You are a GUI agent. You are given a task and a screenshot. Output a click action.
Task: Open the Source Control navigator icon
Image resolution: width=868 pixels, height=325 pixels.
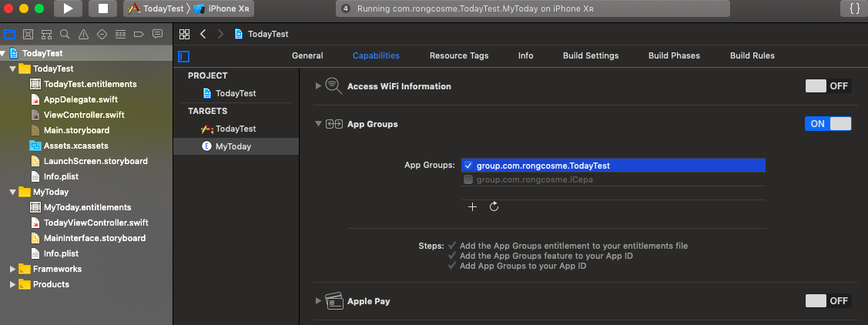coord(28,34)
